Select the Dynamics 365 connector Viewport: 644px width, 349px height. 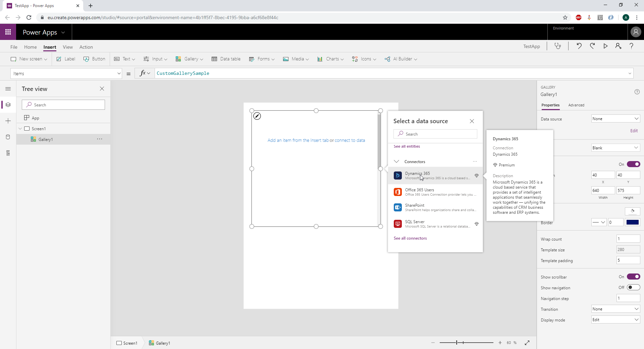pyautogui.click(x=435, y=176)
